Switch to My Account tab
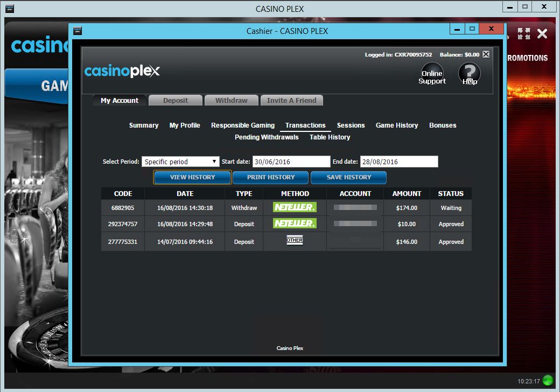The image size is (560, 392). (x=120, y=100)
